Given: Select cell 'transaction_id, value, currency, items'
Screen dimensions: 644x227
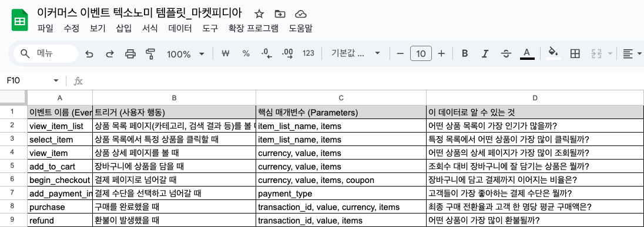Looking at the screenshot, I should [341, 207].
